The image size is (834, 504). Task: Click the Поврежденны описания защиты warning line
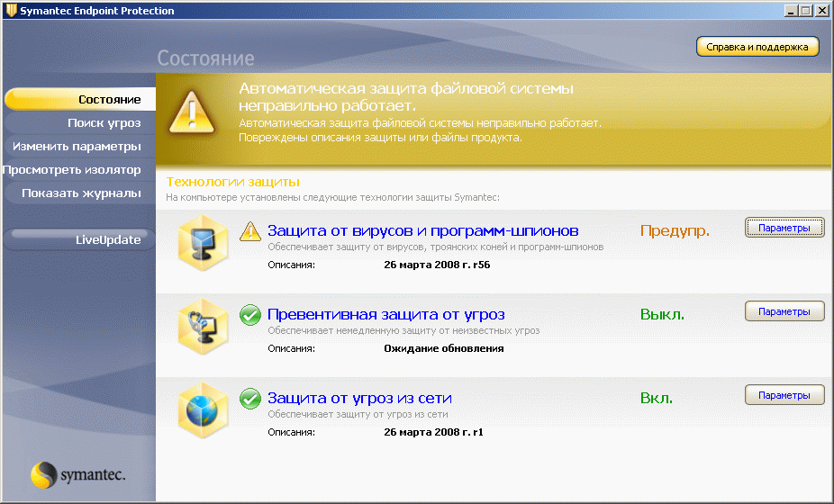[380, 138]
